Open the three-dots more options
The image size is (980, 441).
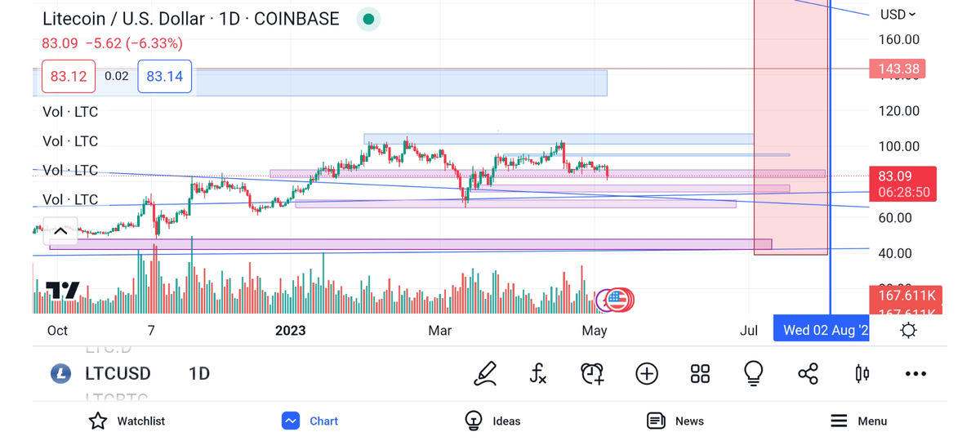pyautogui.click(x=915, y=374)
